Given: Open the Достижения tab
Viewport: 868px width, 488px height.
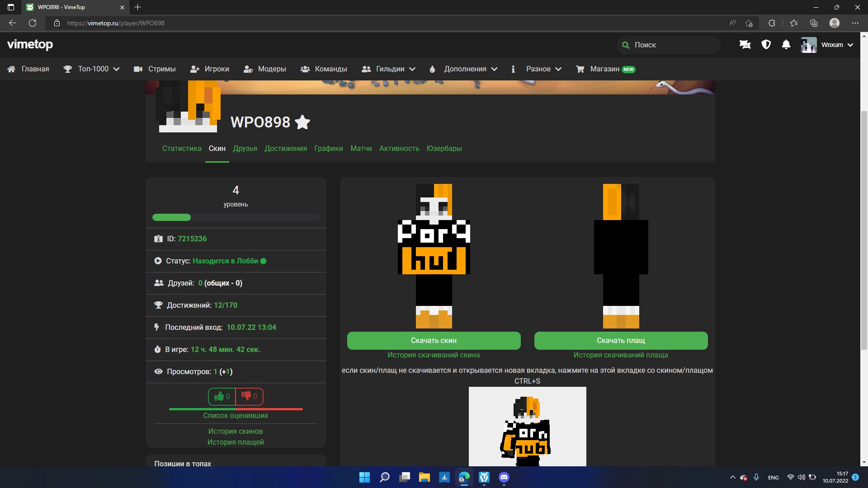Looking at the screenshot, I should tap(286, 148).
